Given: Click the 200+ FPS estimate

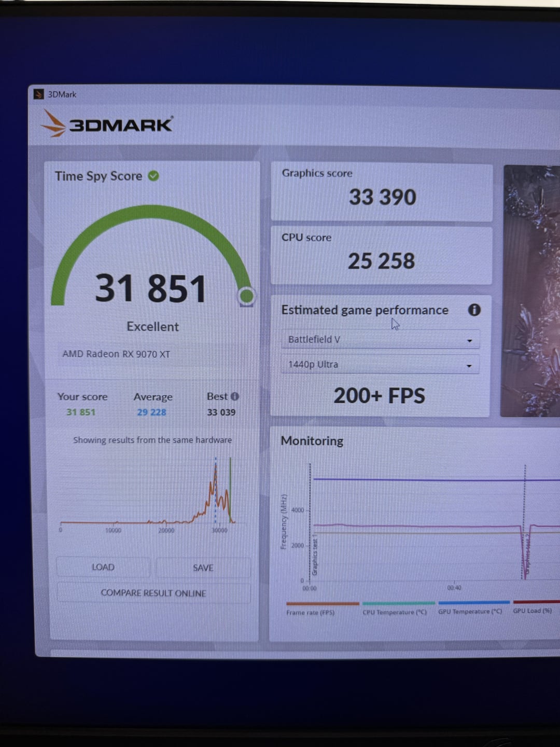Looking at the screenshot, I should click(379, 396).
